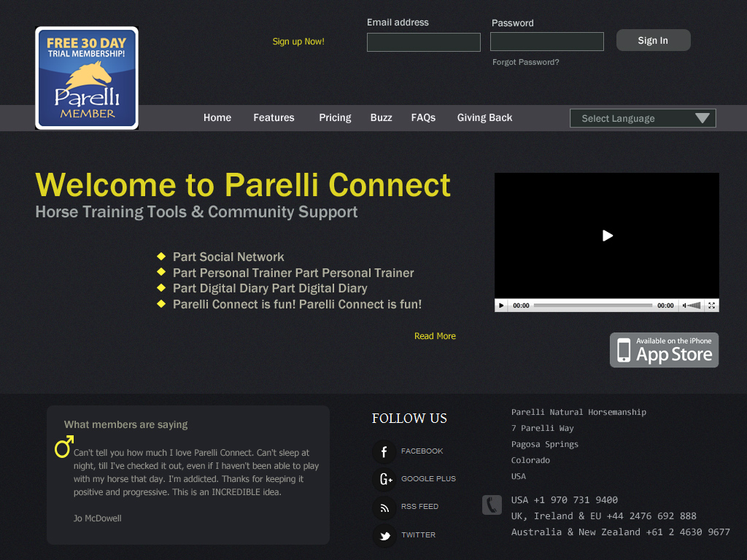Click the phone icon beside contact numbers
The height and width of the screenshot is (560, 747).
[491, 504]
